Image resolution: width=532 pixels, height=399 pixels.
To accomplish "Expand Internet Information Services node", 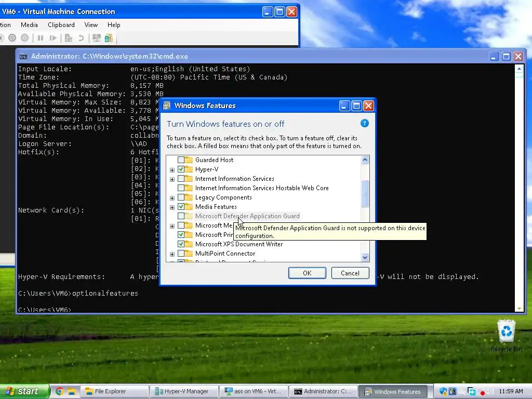I will [x=172, y=179].
